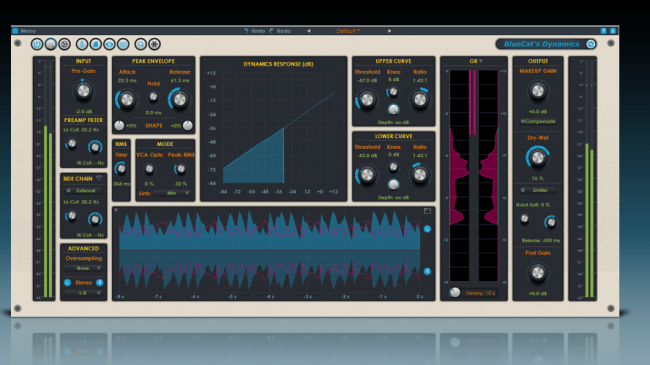The height and width of the screenshot is (365, 650).
Task: Click the Upper Curve Threshold knob
Action: [367, 100]
